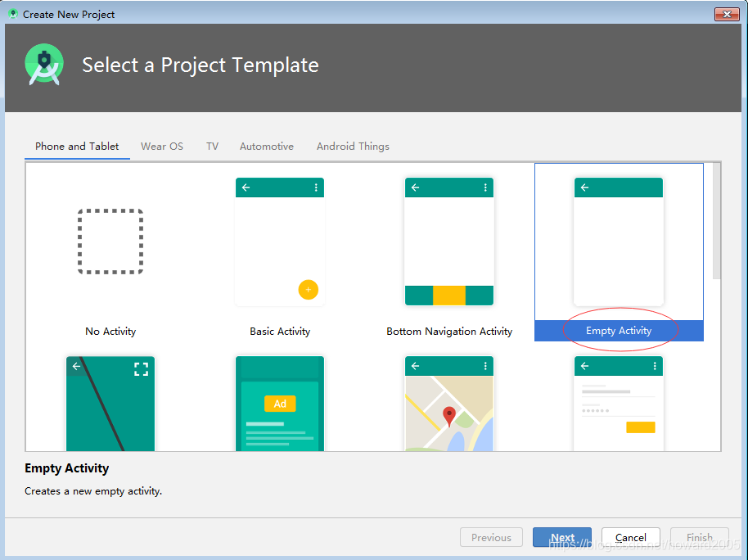748x560 pixels.
Task: Click the yellow button in Login template preview
Action: pyautogui.click(x=640, y=427)
